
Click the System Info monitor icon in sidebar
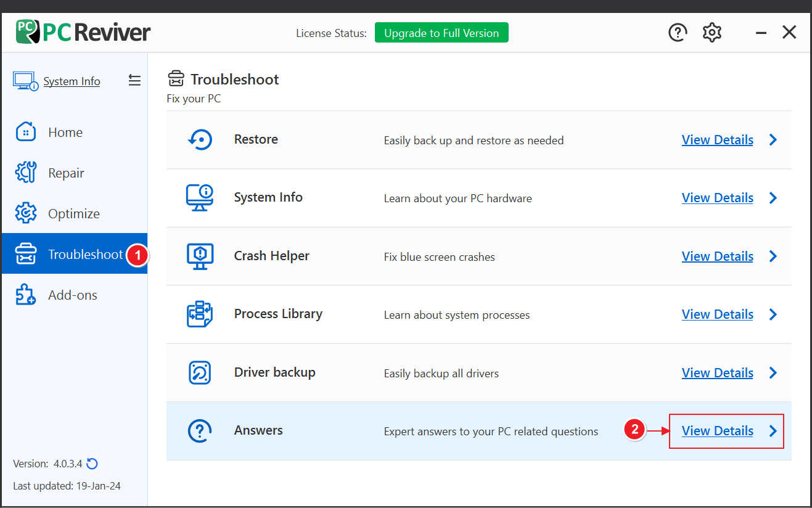click(25, 81)
